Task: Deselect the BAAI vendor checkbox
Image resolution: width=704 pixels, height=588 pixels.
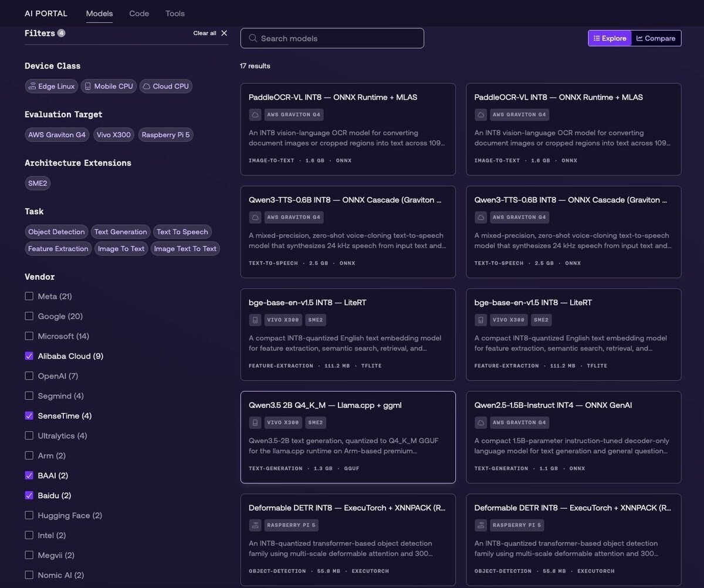Action: 29,476
